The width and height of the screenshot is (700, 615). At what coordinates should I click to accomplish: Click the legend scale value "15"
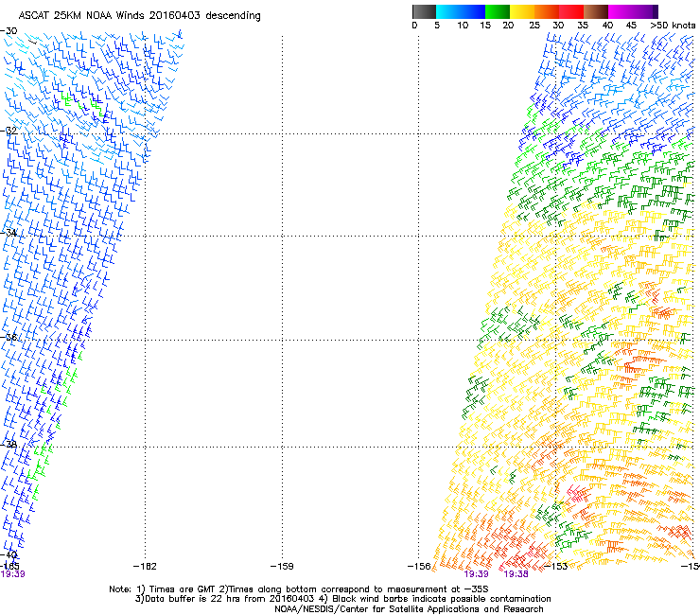(485, 26)
